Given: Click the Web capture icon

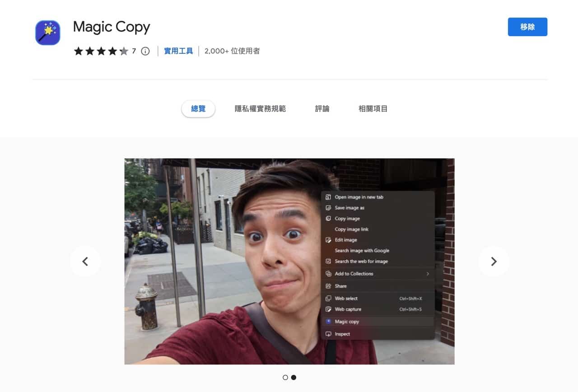Looking at the screenshot, I should click(x=328, y=310).
